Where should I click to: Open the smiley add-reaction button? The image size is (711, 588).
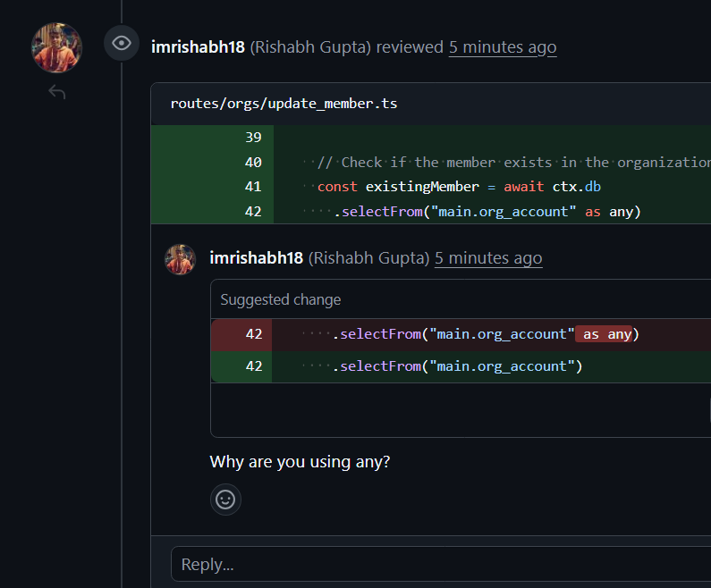click(225, 499)
